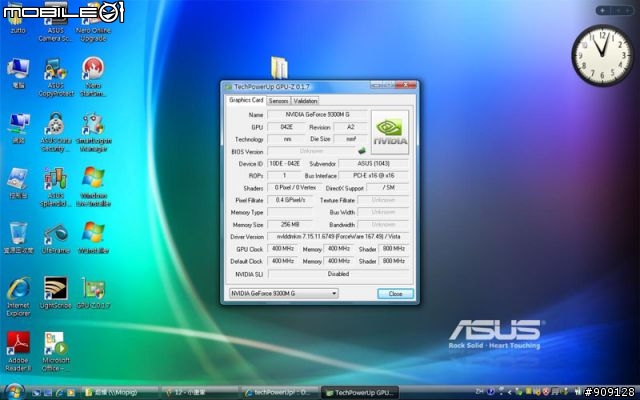640x400 pixels.
Task: Click the sidebar gadget plus button
Action: pyautogui.click(x=603, y=11)
